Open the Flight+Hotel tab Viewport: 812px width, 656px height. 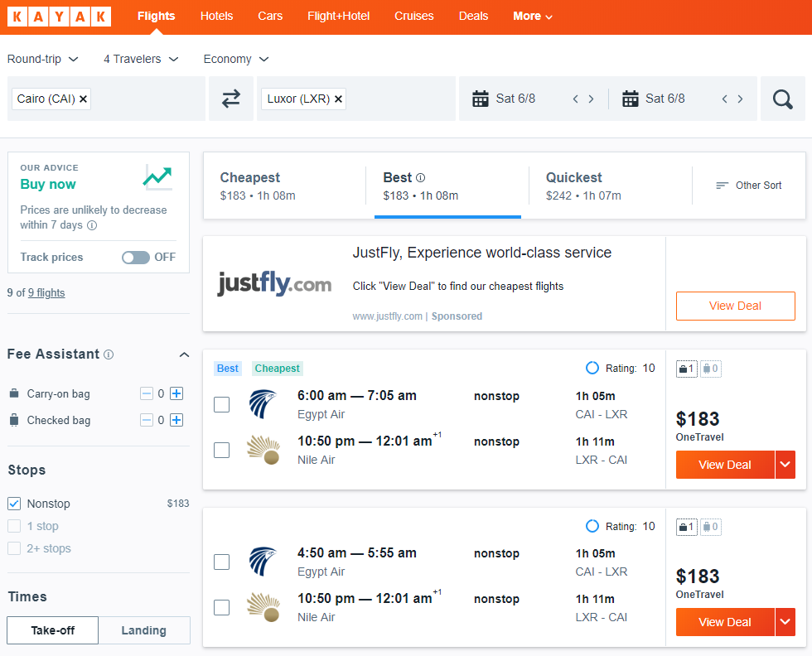(x=339, y=16)
